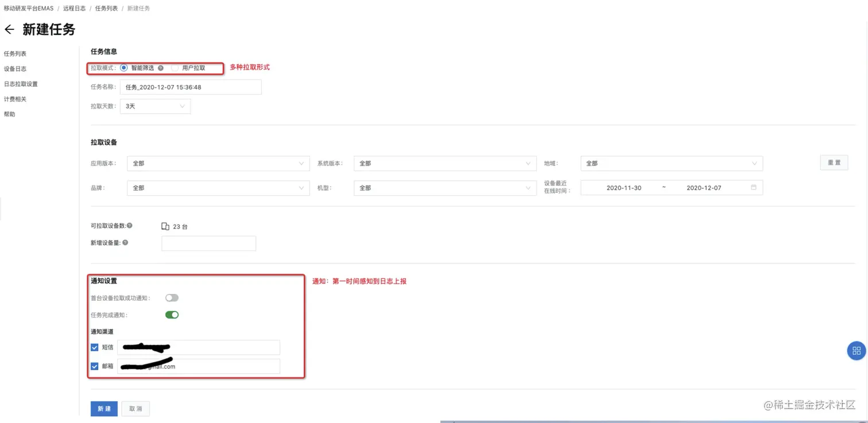Enable the 首台设备拉取成功通知 switch

[172, 298]
